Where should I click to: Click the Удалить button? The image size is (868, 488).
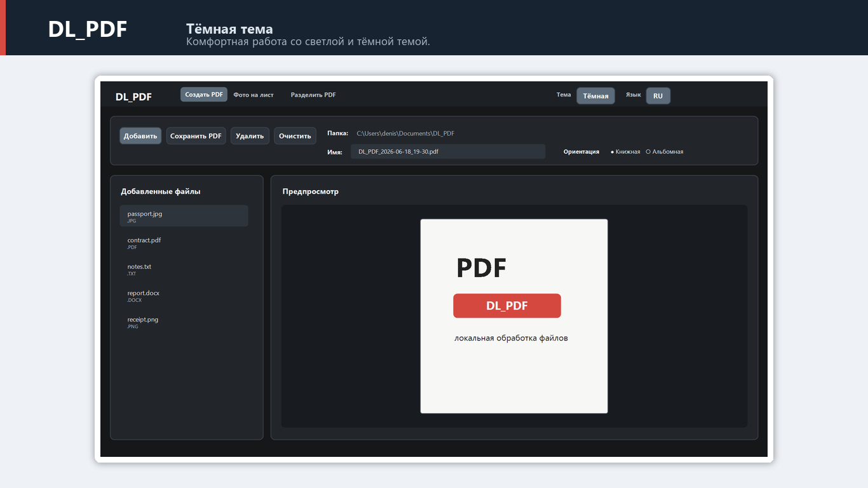point(250,136)
